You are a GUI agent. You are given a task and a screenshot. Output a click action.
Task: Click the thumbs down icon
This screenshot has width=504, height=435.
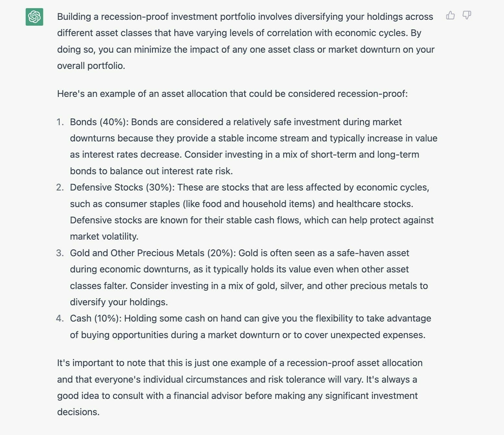pyautogui.click(x=467, y=15)
